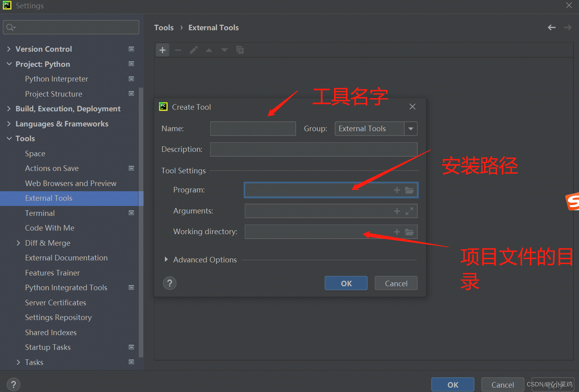This screenshot has height=392, width=579.
Task: Select the edit tool pencil icon
Action: coord(194,50)
